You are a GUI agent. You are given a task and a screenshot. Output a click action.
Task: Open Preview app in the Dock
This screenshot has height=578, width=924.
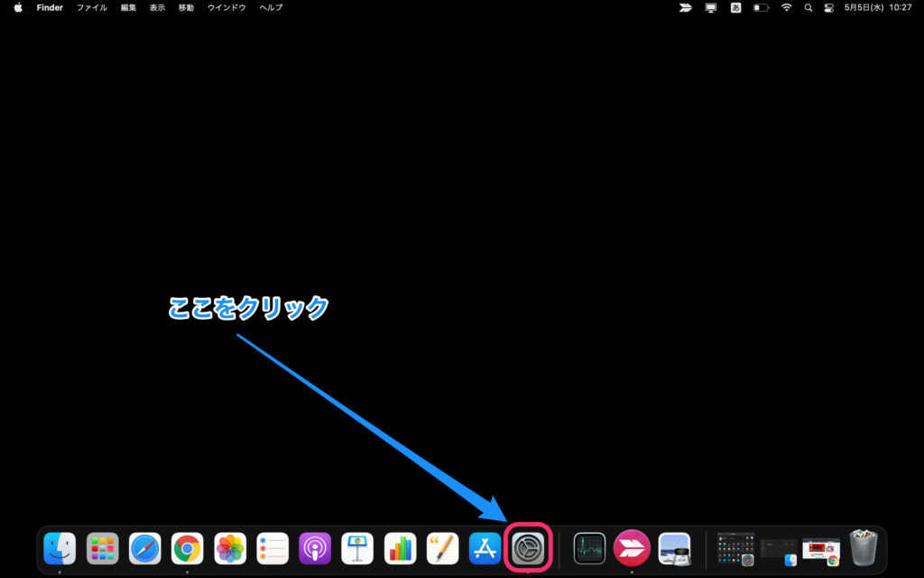coord(674,548)
